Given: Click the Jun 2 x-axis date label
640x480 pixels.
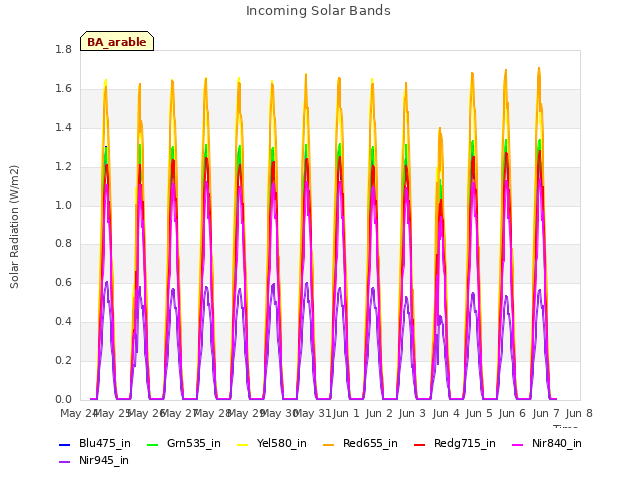Looking at the screenshot, I should pyautogui.click(x=379, y=413).
